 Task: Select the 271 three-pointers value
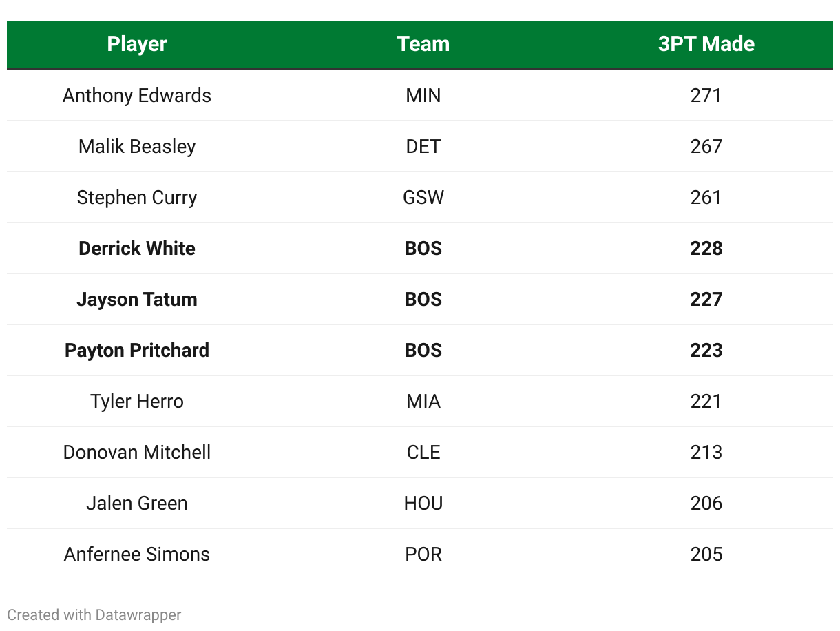[706, 95]
